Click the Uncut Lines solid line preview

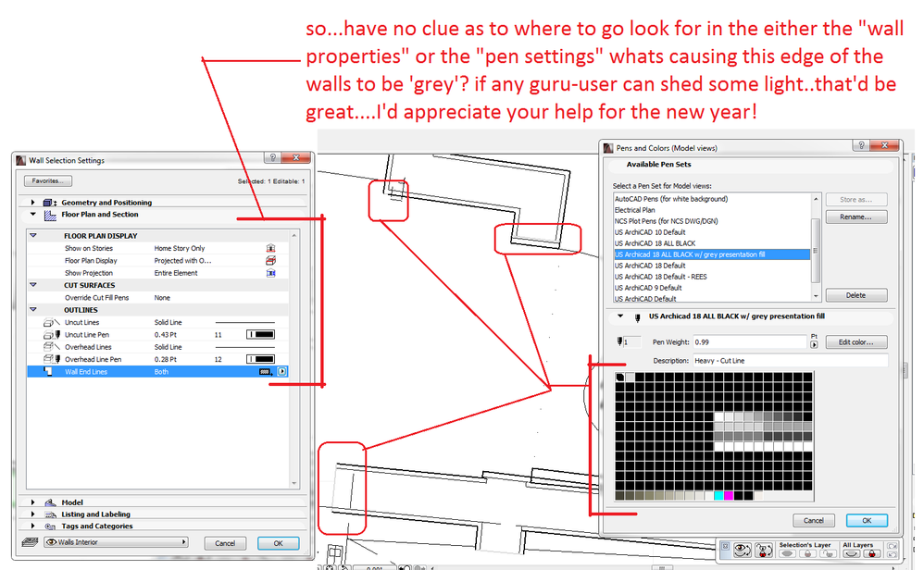pyautogui.click(x=245, y=323)
